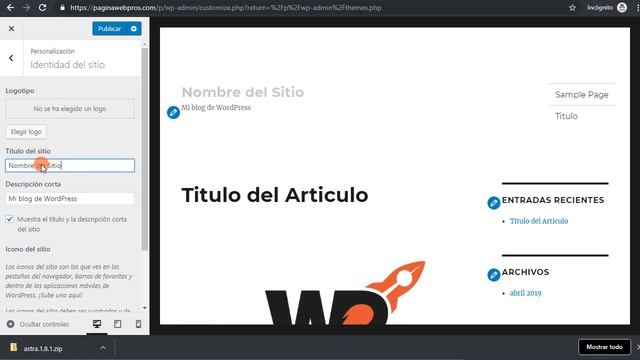Image resolution: width=640 pixels, height=360 pixels.
Task: Click the Elegir logo button
Action: pos(26,132)
